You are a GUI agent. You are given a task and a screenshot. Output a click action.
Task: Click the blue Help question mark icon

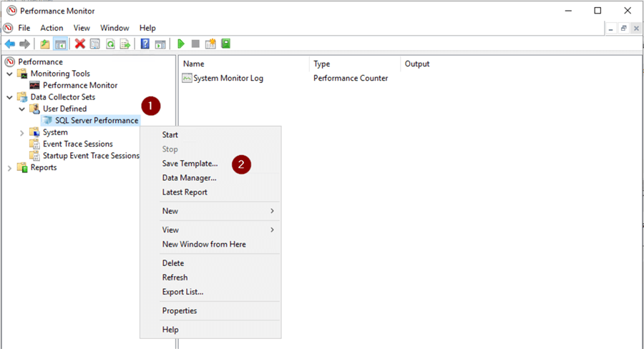point(145,44)
